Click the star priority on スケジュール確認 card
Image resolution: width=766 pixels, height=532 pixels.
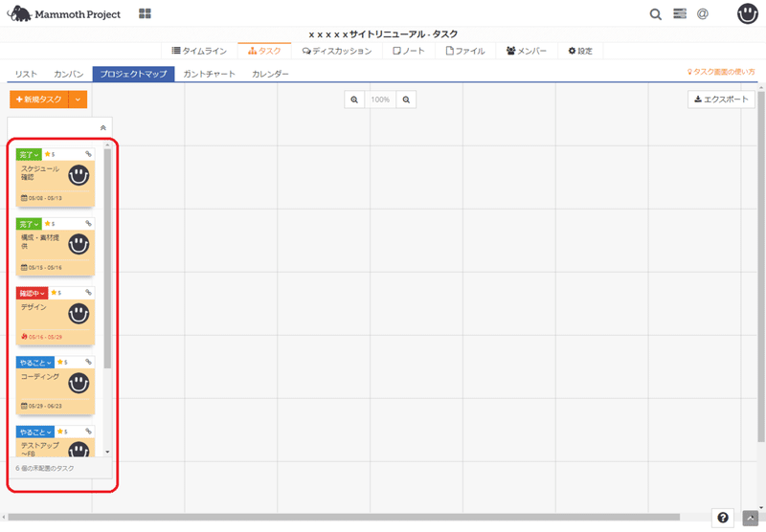point(50,154)
